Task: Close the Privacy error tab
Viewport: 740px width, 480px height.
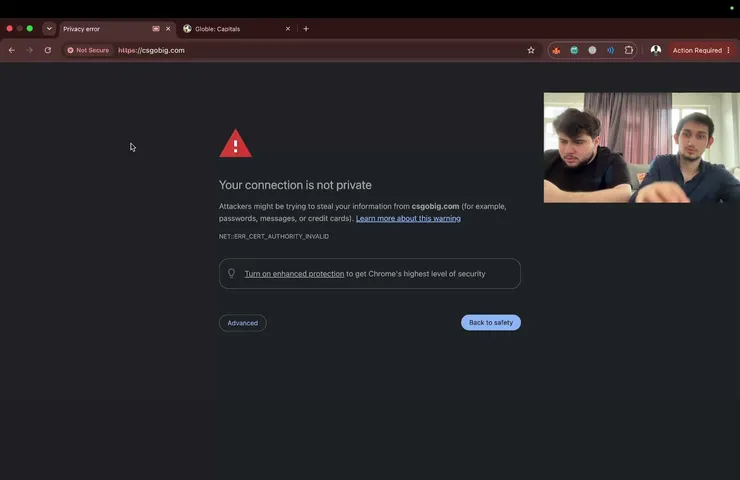Action: tap(168, 29)
